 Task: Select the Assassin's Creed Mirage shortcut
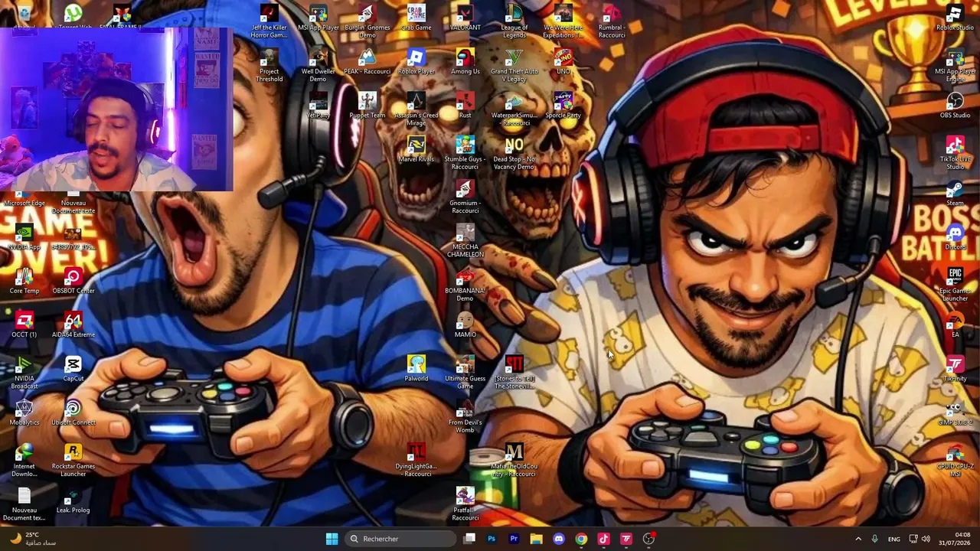coord(416,110)
